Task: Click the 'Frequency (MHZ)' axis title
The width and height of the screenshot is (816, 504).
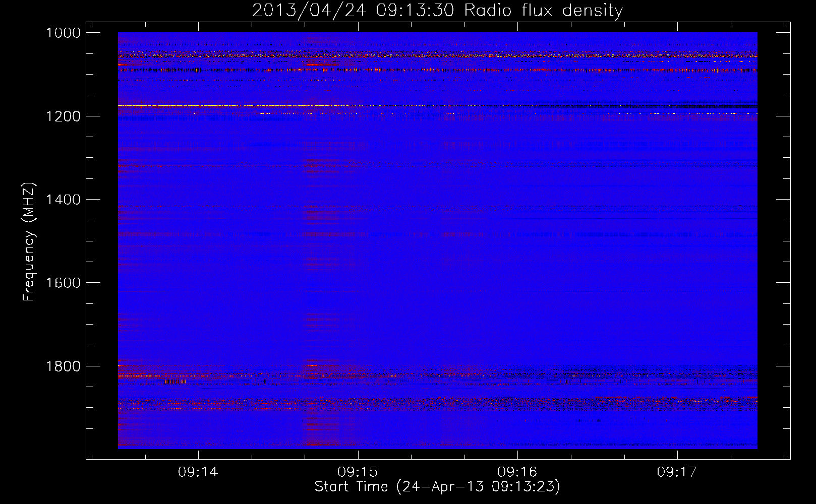Action: (29, 241)
